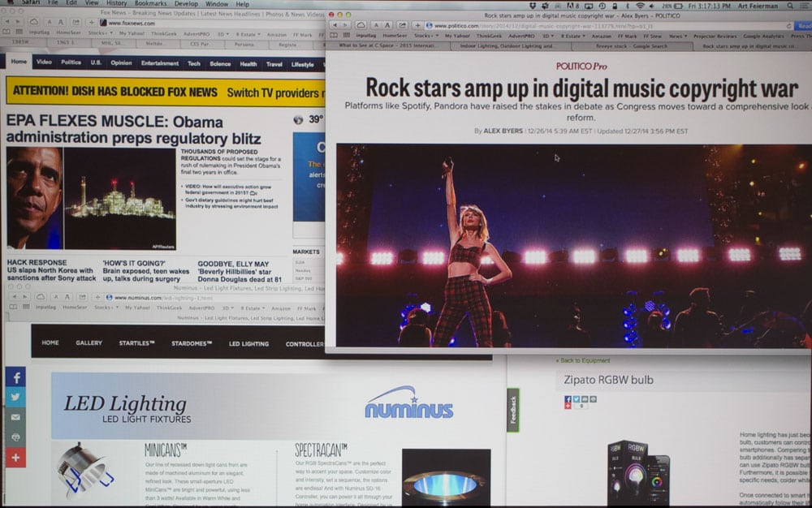Open iCloud tabs in the Fox News window
This screenshot has height=508, width=812.
point(33,22)
